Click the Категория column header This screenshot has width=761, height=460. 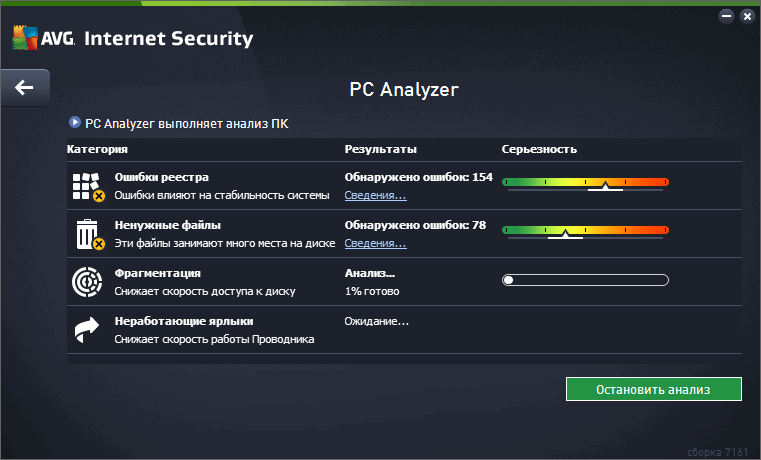pos(97,149)
